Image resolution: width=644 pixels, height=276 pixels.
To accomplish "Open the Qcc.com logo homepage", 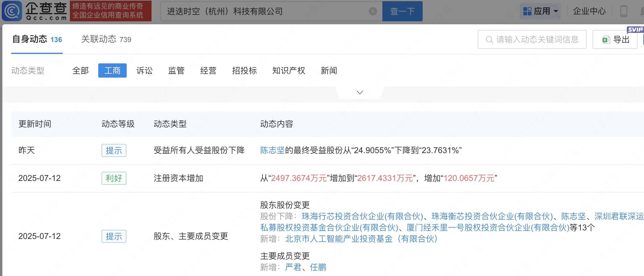I will click(34, 11).
